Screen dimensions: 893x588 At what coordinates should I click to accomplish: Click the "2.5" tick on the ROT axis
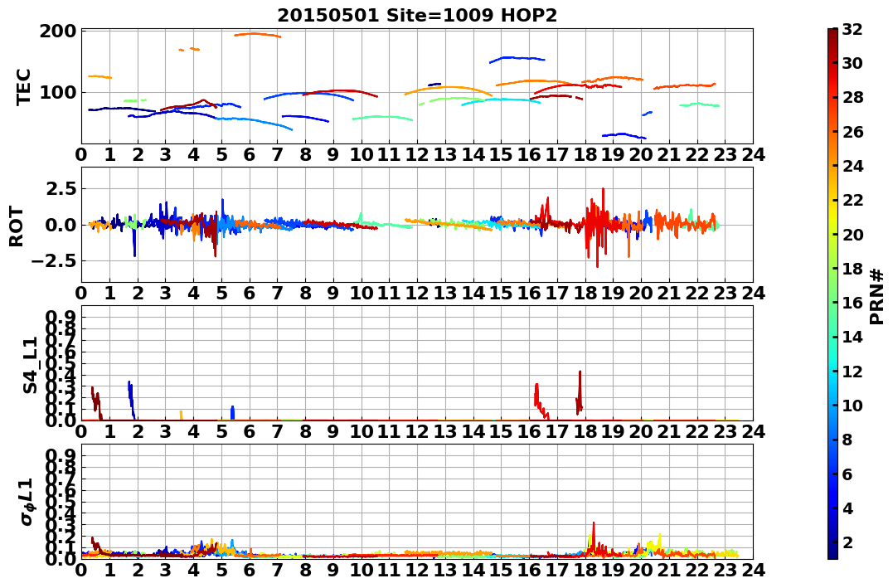61,188
